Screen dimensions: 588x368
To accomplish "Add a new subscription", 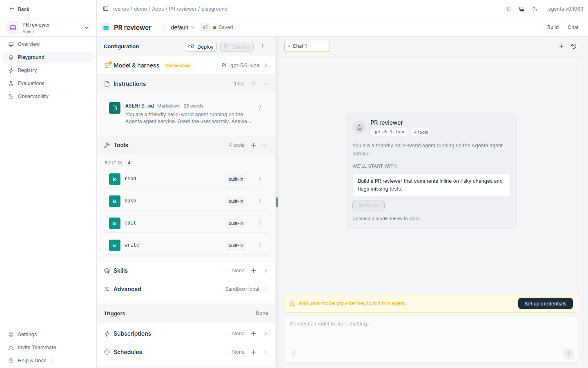I will 254,334.
